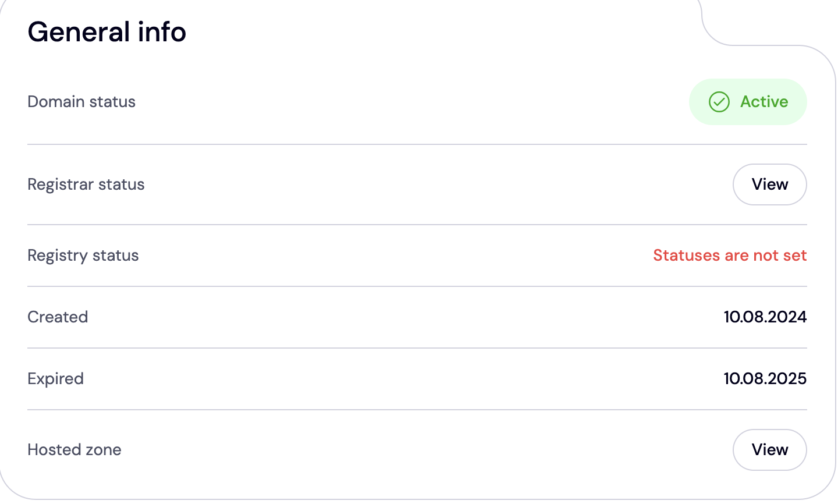Click the Registry status label
The width and height of the screenshot is (838, 504).
[x=83, y=255]
